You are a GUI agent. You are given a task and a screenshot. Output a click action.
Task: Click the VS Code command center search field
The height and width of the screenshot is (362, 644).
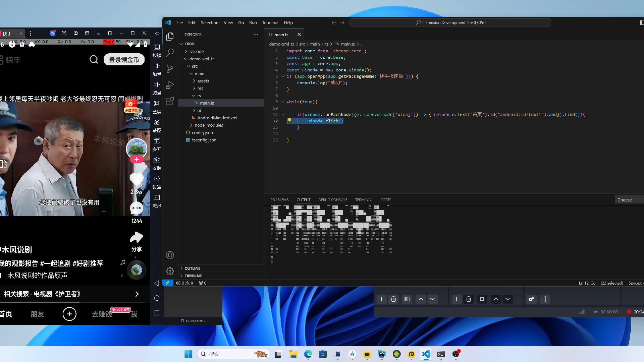coord(450,22)
